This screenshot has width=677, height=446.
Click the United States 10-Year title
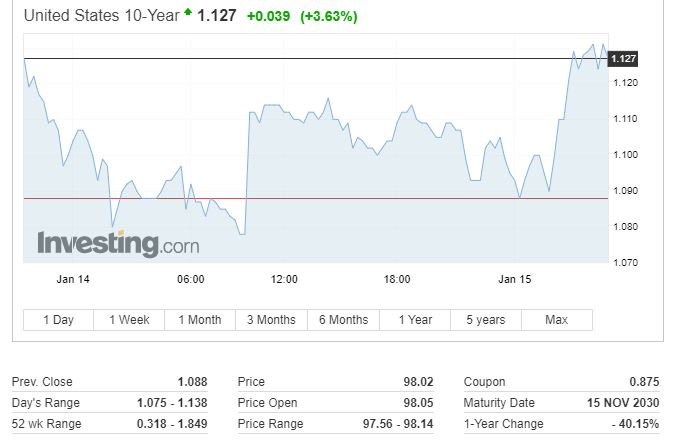tap(100, 16)
